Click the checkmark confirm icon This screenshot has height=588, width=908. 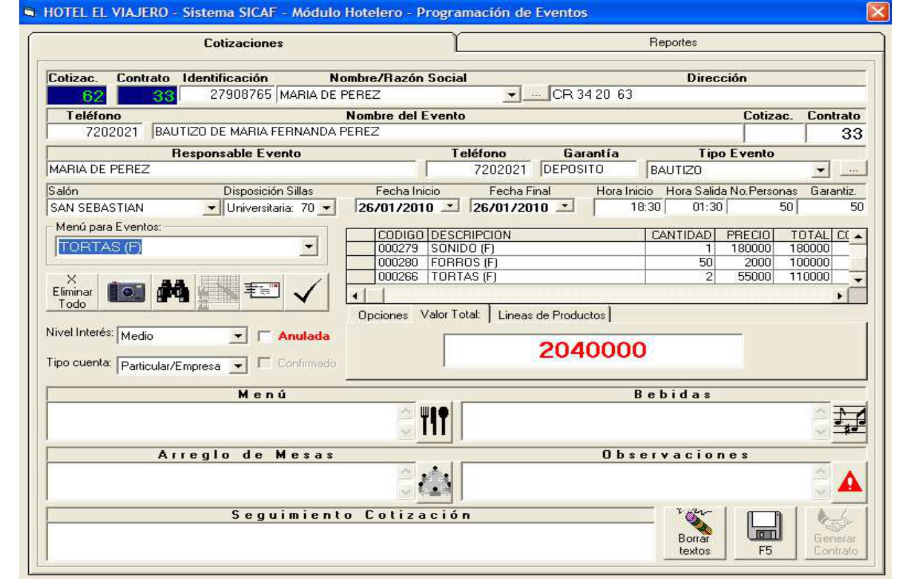pos(307,292)
